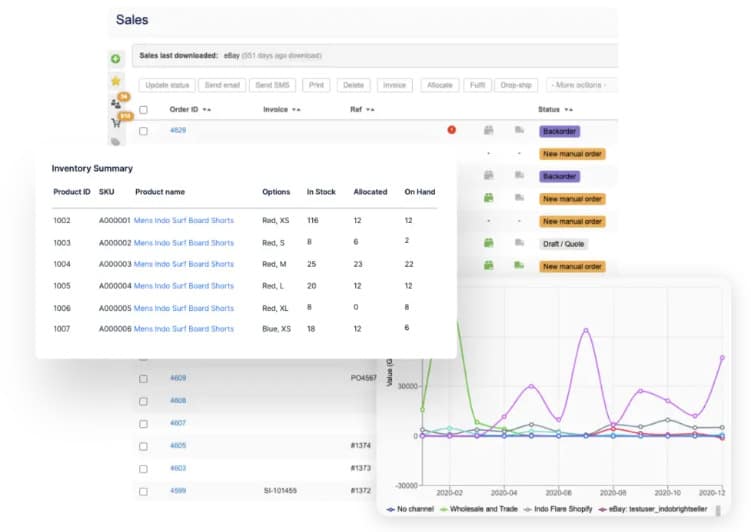The width and height of the screenshot is (751, 532).
Task: Click reference #1372
Action: (x=361, y=490)
